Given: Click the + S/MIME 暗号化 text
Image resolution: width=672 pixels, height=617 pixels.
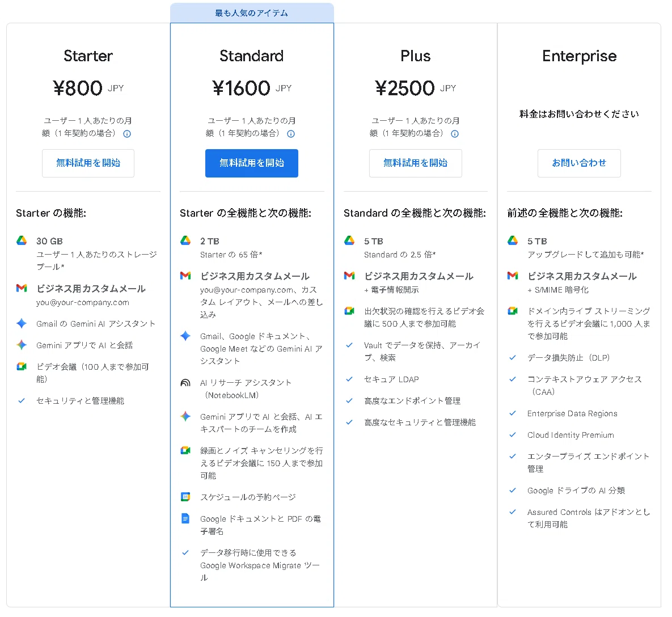Looking at the screenshot, I should [x=558, y=290].
